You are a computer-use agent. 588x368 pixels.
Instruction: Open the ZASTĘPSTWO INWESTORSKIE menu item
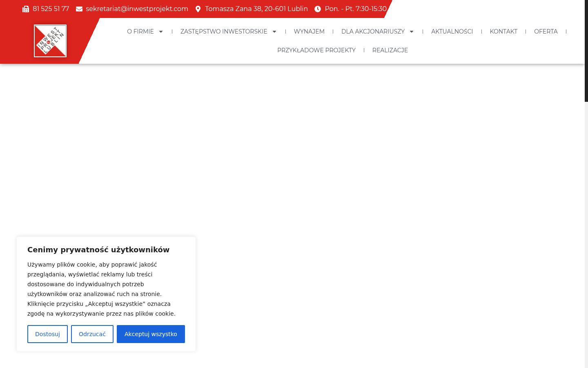click(224, 31)
